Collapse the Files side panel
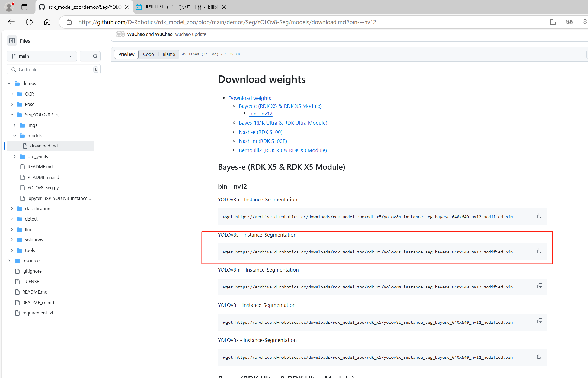 point(12,41)
